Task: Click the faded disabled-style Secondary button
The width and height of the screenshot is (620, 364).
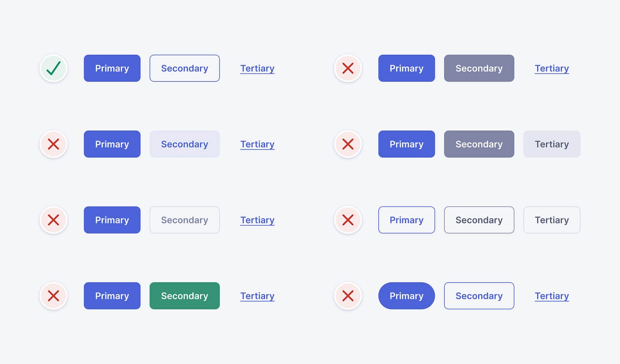Action: tap(184, 220)
